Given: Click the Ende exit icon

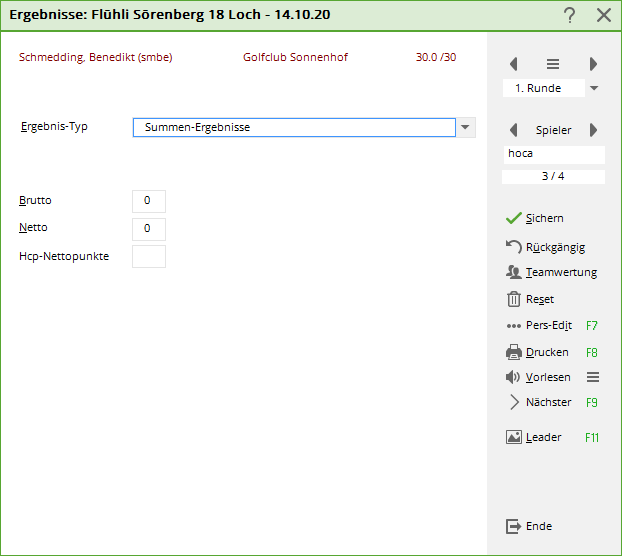Looking at the screenshot, I should point(513,526).
